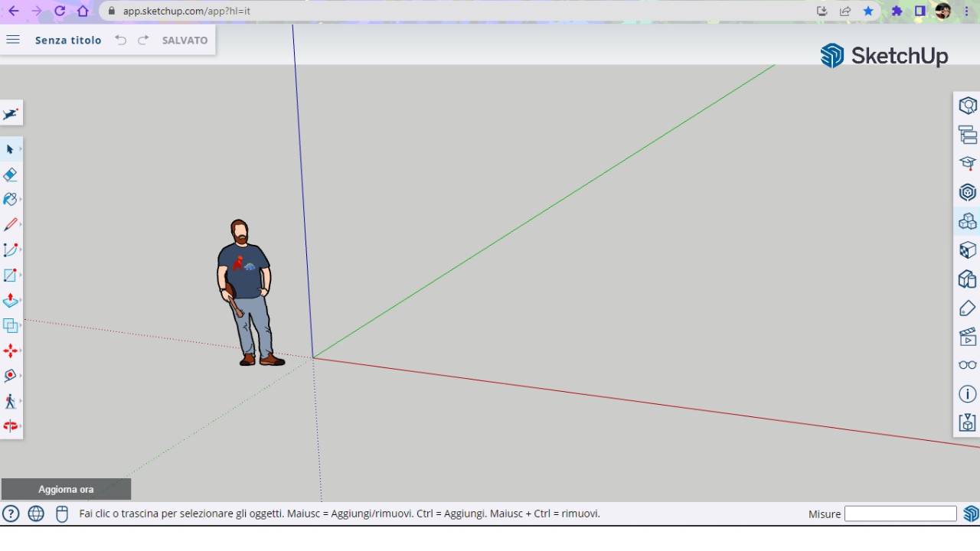Switch to the Push/Pull tool
Screen dimensions: 980x551
(11, 299)
